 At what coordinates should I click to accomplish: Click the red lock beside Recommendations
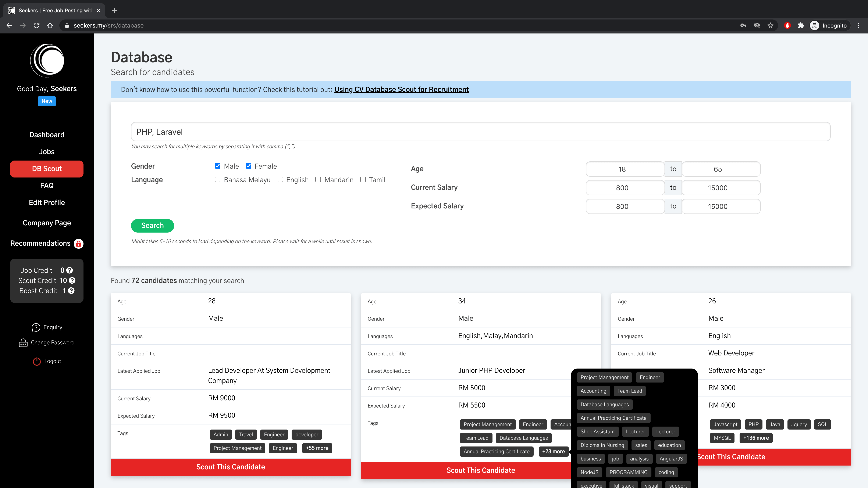point(78,244)
